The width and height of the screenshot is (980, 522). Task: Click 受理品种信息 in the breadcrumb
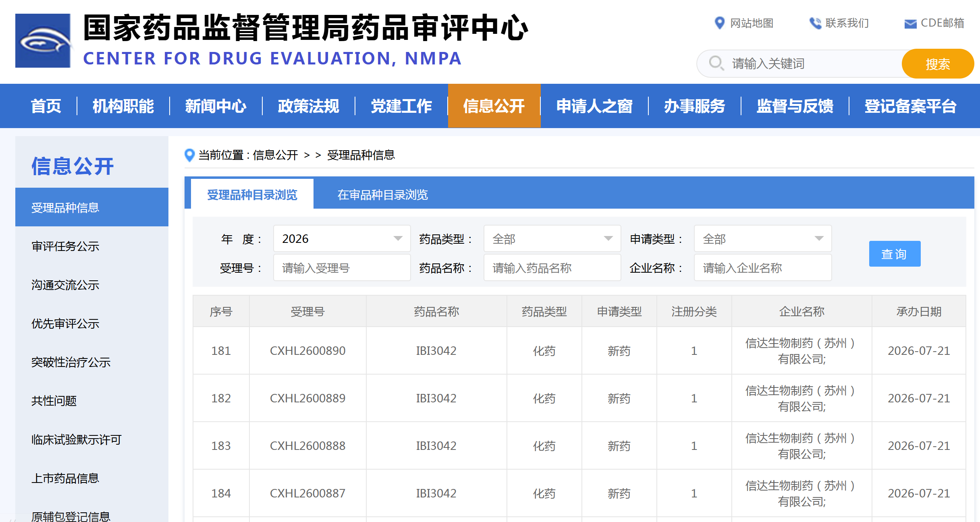tap(361, 155)
